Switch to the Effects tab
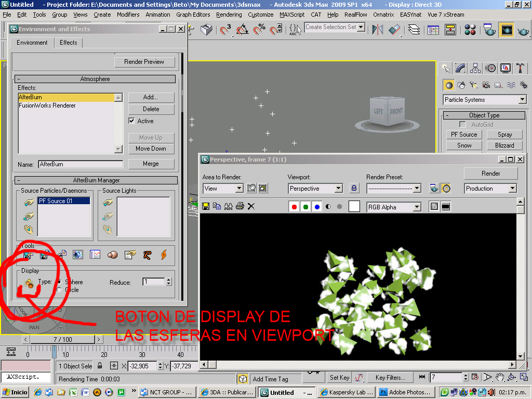532x399 pixels. 69,43
